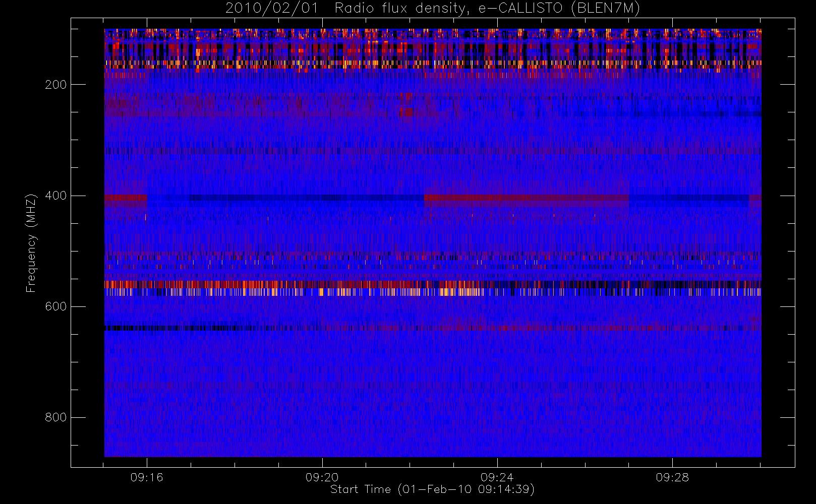This screenshot has width=816, height=504.
Task: Click the 'Start Time (01-Feb-10 09:14:39)' x-axis label
Action: [432, 489]
